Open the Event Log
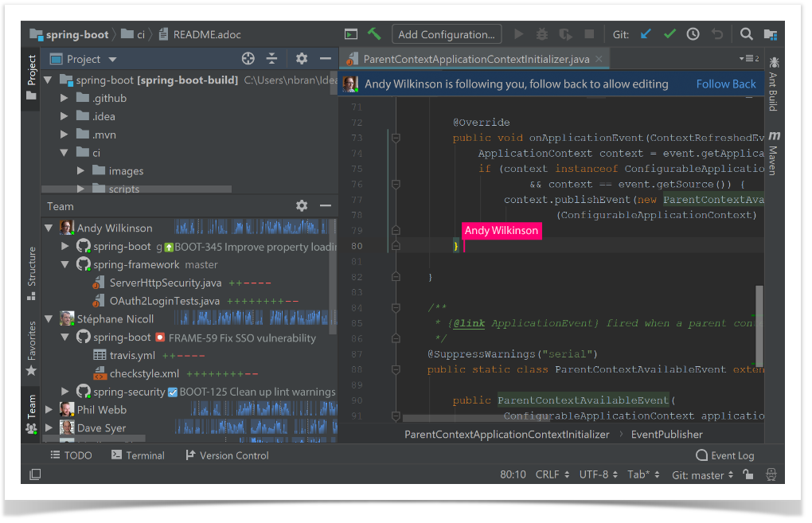The height and width of the screenshot is (523, 812). [x=725, y=455]
